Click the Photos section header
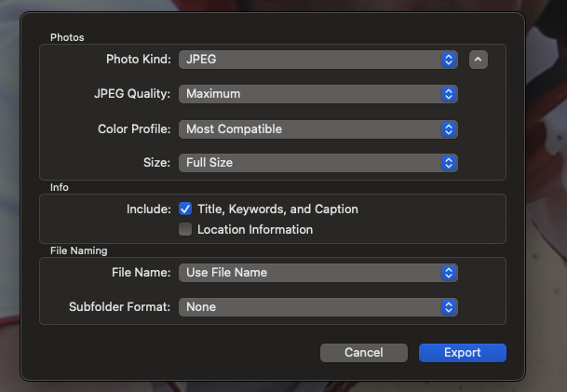 coord(67,38)
